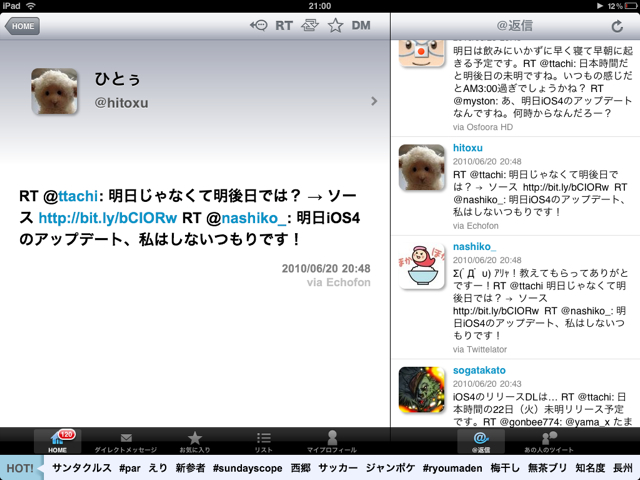Open the bit.ly/bCIORw link in tweet
This screenshot has height=480, width=640.
[108, 217]
